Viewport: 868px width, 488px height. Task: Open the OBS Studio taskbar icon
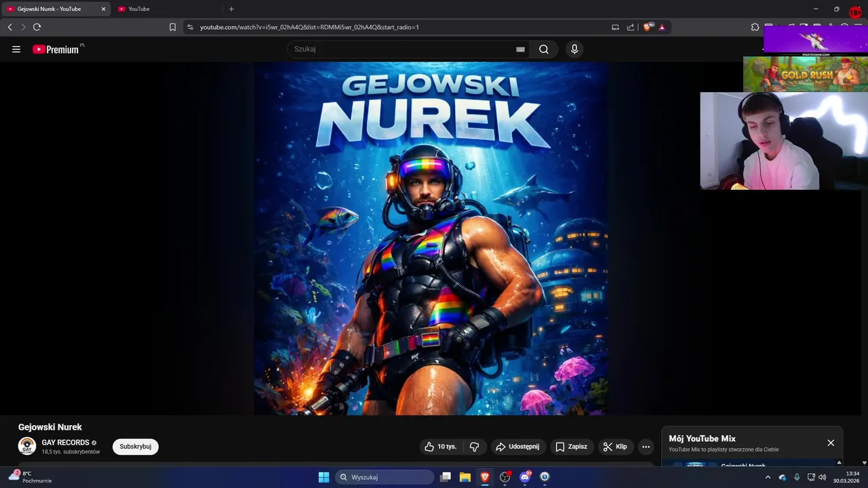click(x=505, y=477)
